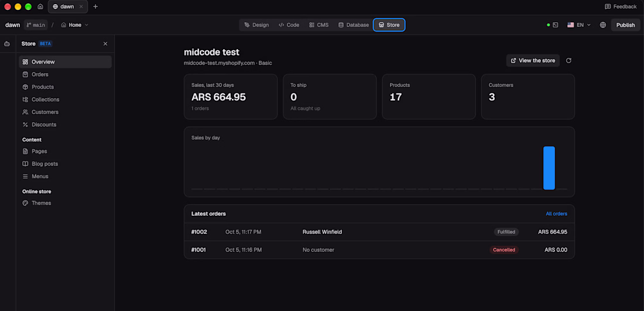The image size is (644, 311).
Task: Switch to the Database tab
Action: [353, 25]
